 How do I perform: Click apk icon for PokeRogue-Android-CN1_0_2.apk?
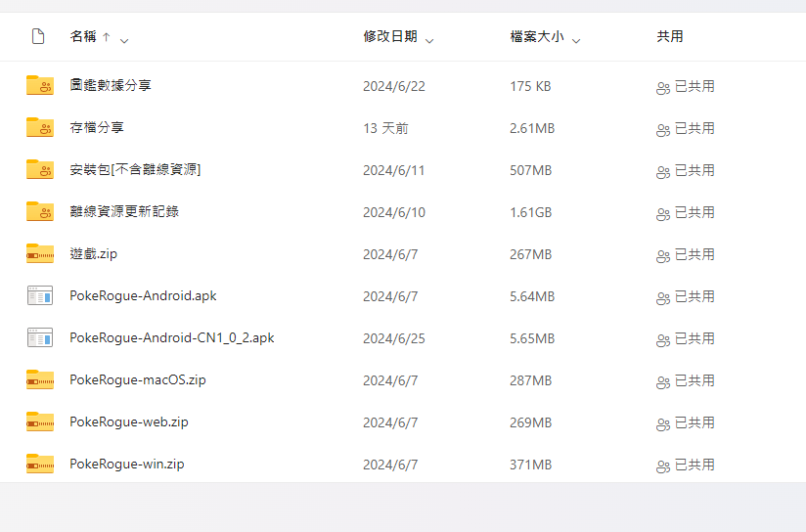click(x=40, y=337)
